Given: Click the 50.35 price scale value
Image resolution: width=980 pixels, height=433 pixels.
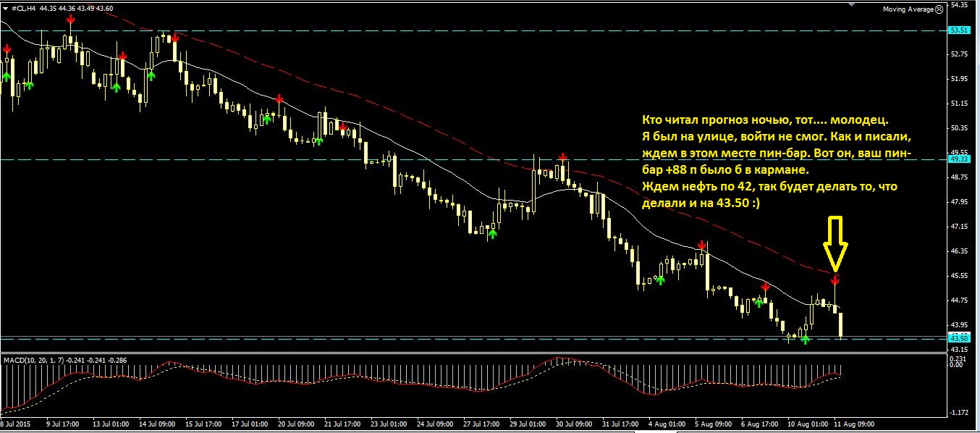Looking at the screenshot, I should 960,128.
